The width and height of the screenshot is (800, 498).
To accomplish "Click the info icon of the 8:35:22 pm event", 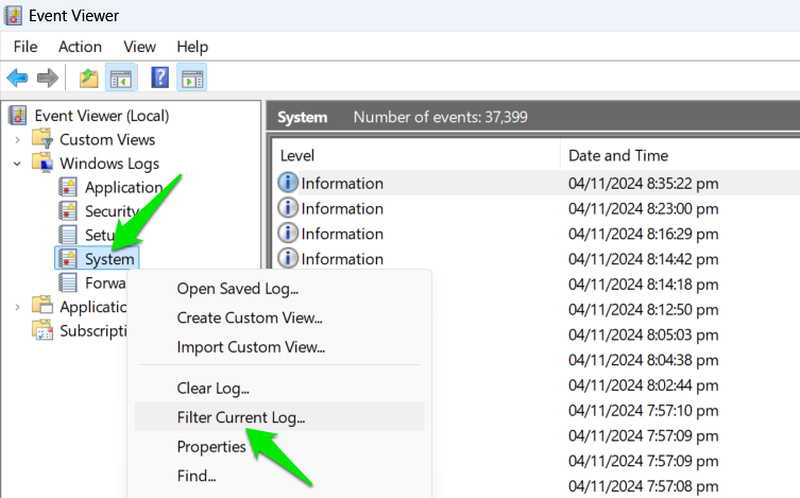I will [288, 183].
